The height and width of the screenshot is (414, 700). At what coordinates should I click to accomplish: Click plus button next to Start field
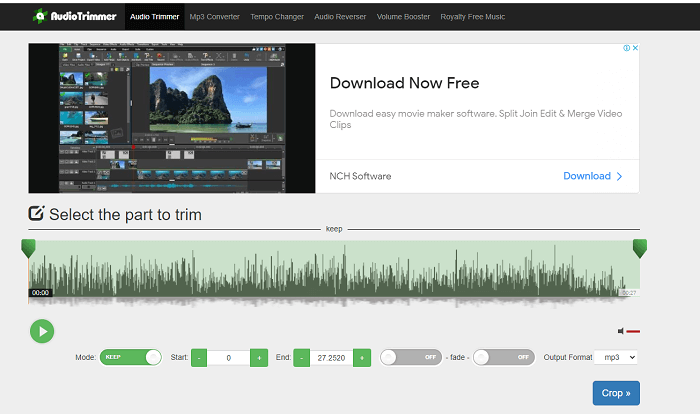pos(259,357)
